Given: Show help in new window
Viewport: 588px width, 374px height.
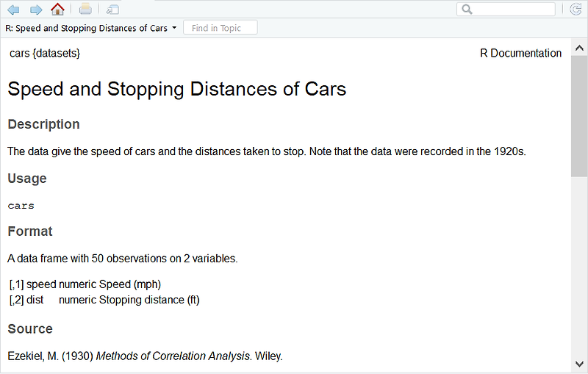Looking at the screenshot, I should click(112, 10).
